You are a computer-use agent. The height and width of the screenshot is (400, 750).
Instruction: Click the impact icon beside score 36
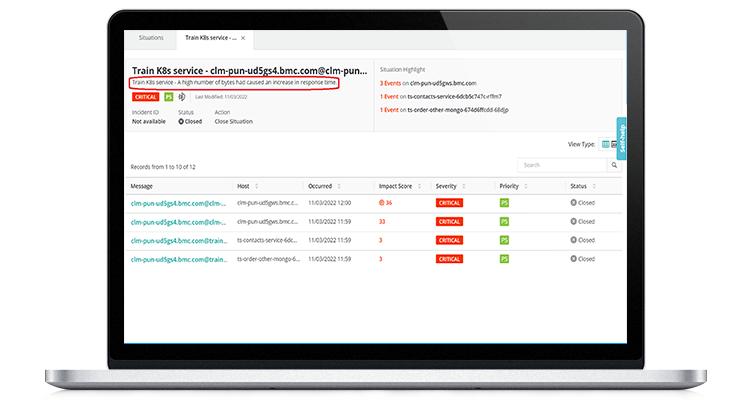pos(382,203)
